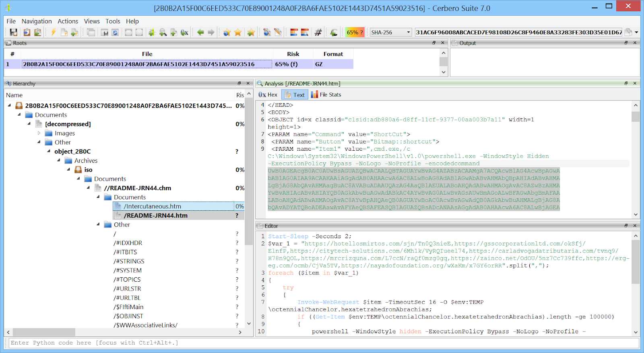
Task: Select the /$FIftiMain entry
Action: click(x=128, y=307)
